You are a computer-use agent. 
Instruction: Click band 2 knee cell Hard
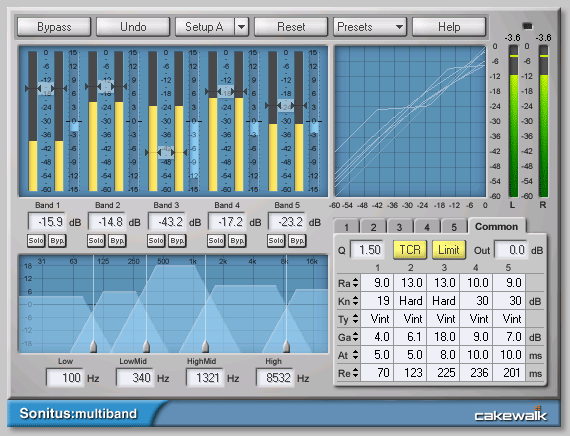click(x=410, y=301)
